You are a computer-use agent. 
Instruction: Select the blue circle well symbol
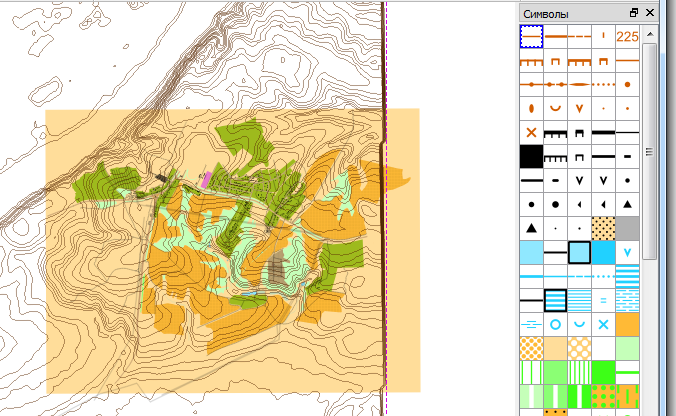coord(555,324)
